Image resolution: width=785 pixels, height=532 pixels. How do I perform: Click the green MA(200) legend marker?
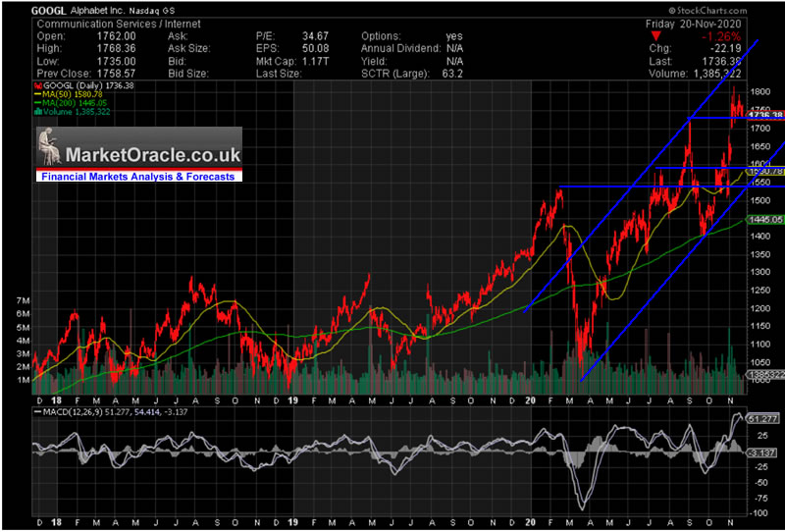37,104
